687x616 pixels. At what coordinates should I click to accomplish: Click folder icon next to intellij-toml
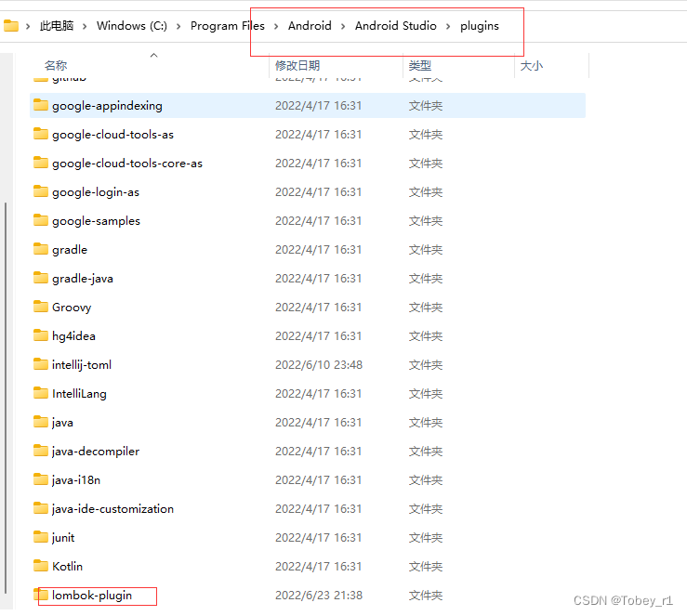click(41, 364)
